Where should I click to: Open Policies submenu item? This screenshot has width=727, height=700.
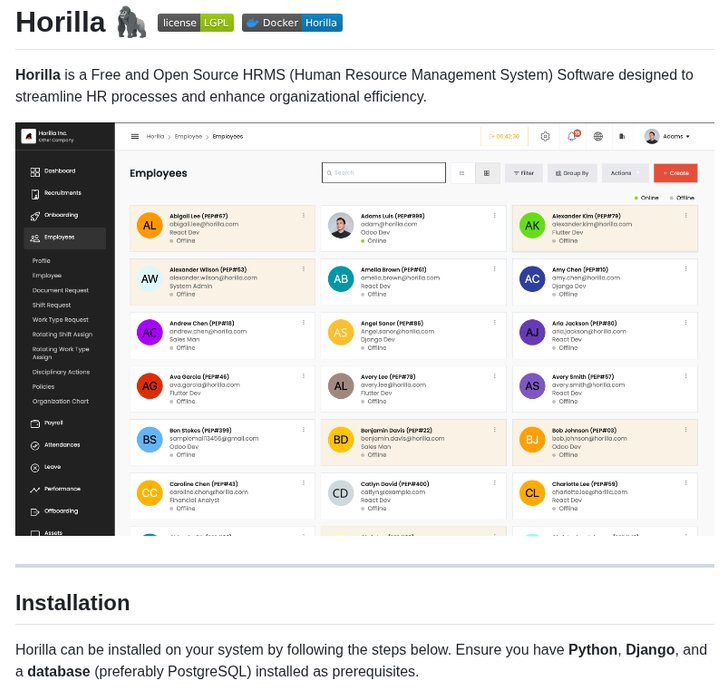point(43,387)
